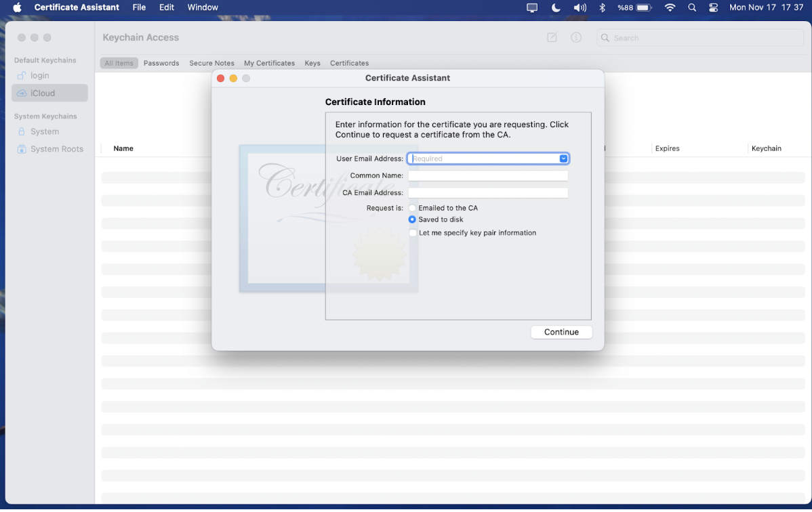Toggle Focus moon icon in menu bar
This screenshot has height=512, width=812.
click(556, 7)
